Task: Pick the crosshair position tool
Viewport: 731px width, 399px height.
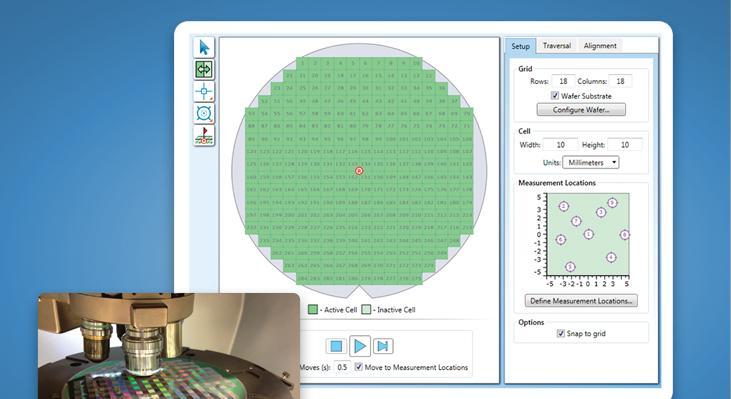Action: pos(204,91)
